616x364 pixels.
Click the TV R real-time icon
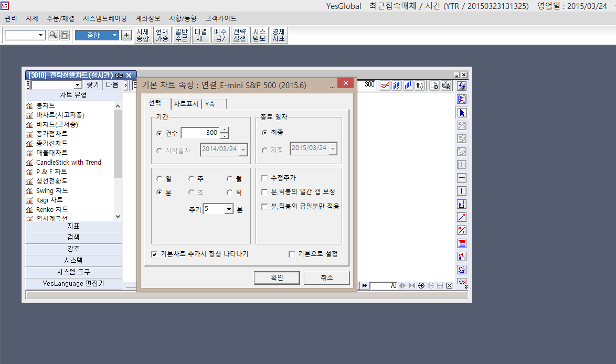pos(446,85)
